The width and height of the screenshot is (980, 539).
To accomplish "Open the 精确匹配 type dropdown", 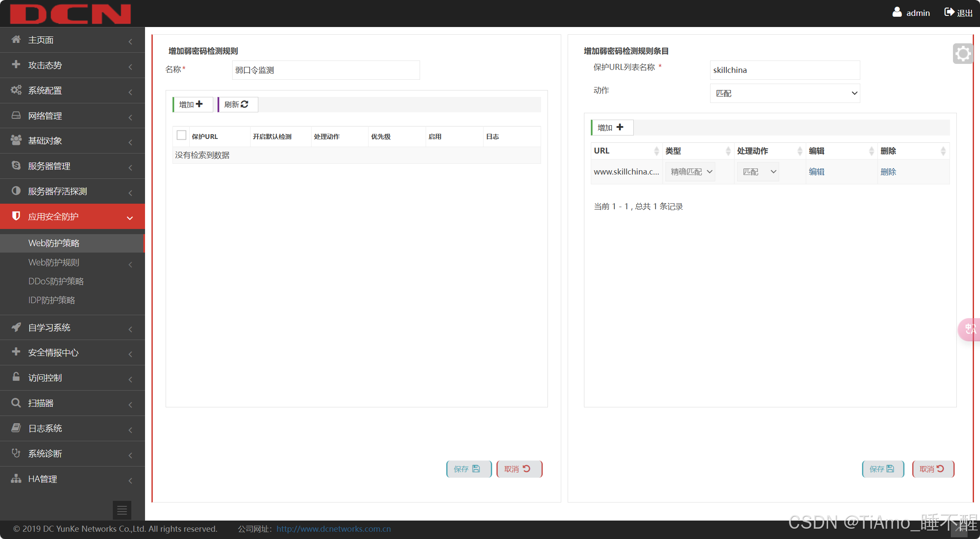I will [x=690, y=172].
